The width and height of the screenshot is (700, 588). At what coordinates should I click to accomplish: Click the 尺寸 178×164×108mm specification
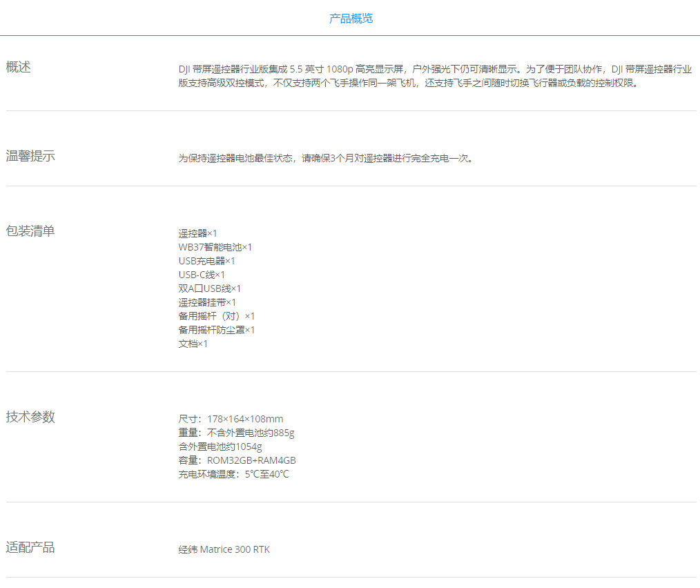[x=231, y=419]
